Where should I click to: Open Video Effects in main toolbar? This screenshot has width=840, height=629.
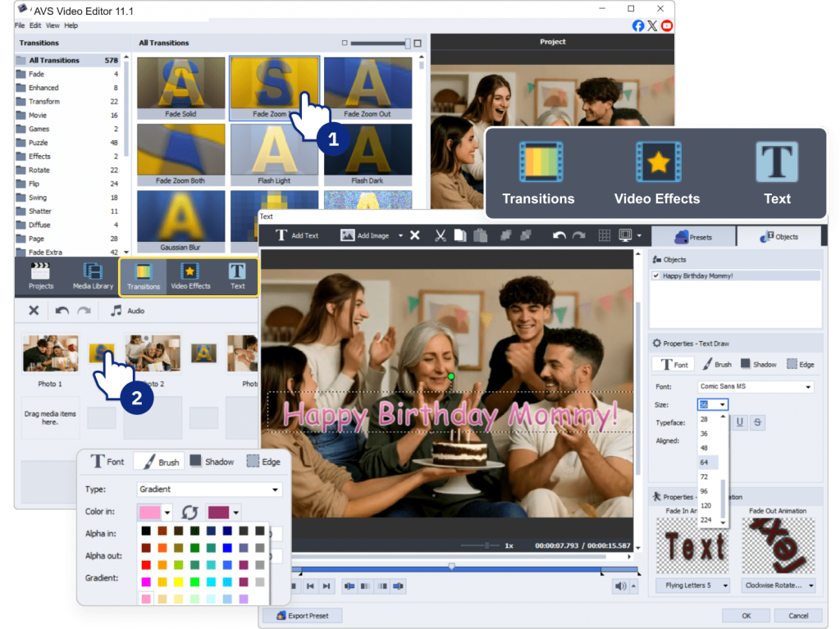click(190, 277)
